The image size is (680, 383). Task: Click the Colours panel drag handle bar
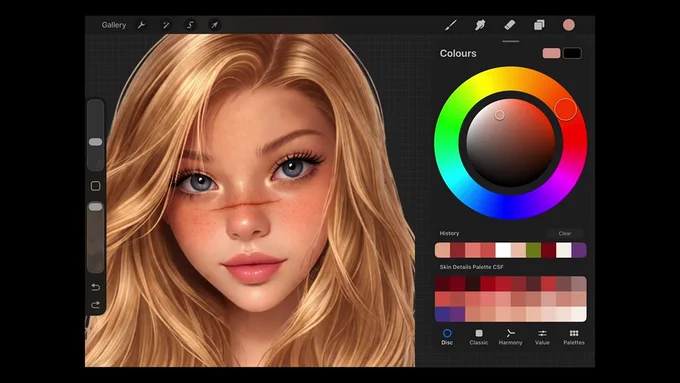(x=510, y=41)
